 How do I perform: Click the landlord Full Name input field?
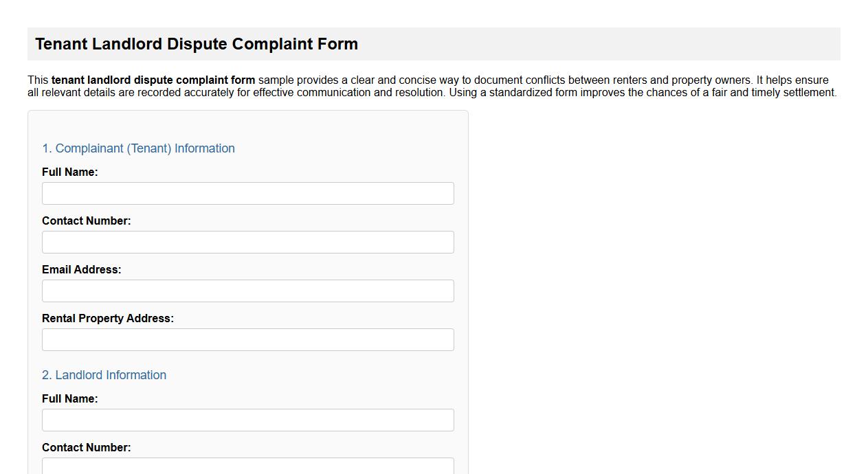[247, 420]
